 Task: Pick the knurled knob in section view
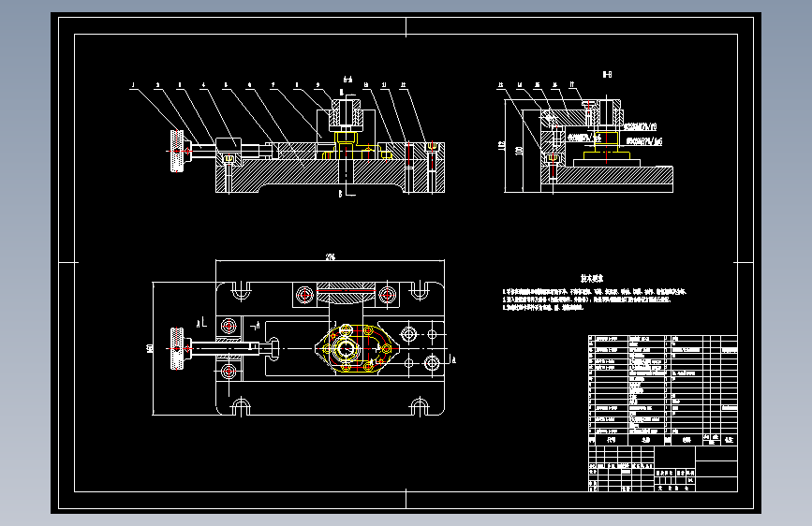[x=177, y=151]
